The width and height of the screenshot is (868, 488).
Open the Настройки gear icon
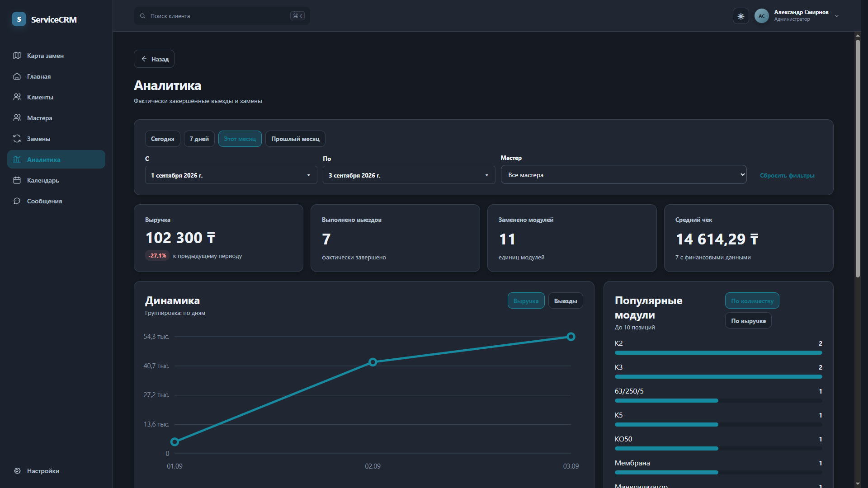(x=17, y=471)
